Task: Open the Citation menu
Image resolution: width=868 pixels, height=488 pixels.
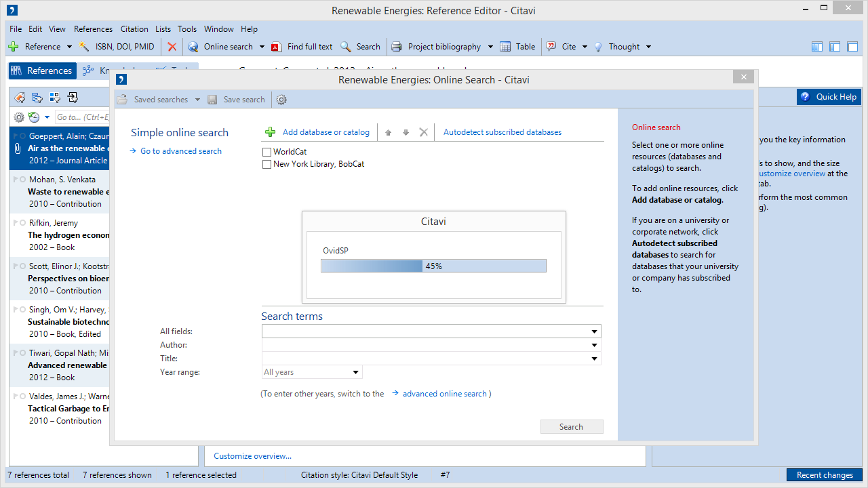Action: tap(134, 29)
